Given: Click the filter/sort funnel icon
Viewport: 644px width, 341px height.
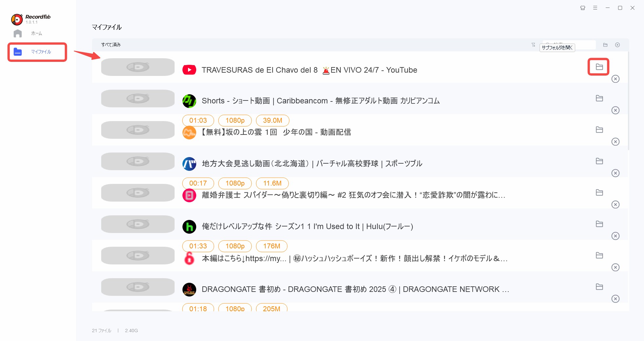Looking at the screenshot, I should click(x=533, y=45).
